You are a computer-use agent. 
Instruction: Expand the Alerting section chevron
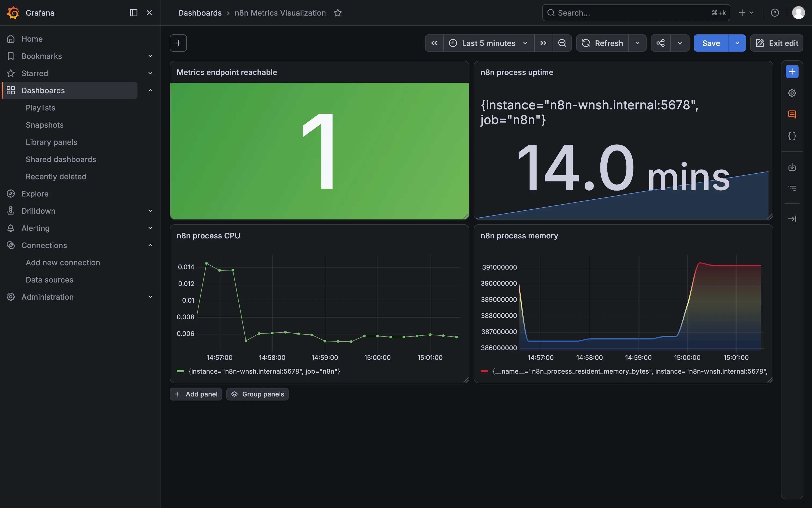click(x=150, y=228)
